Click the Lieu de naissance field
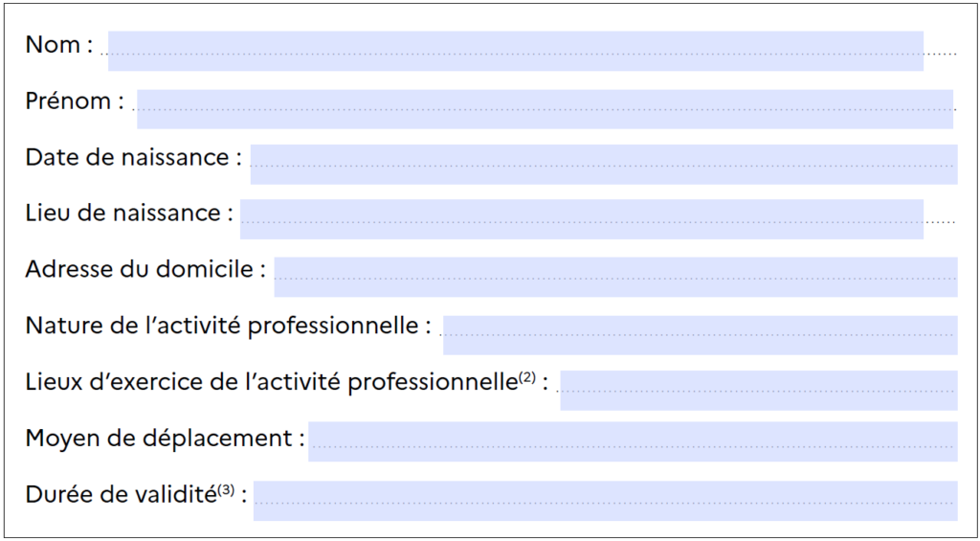This screenshot has width=980, height=541. [x=582, y=219]
